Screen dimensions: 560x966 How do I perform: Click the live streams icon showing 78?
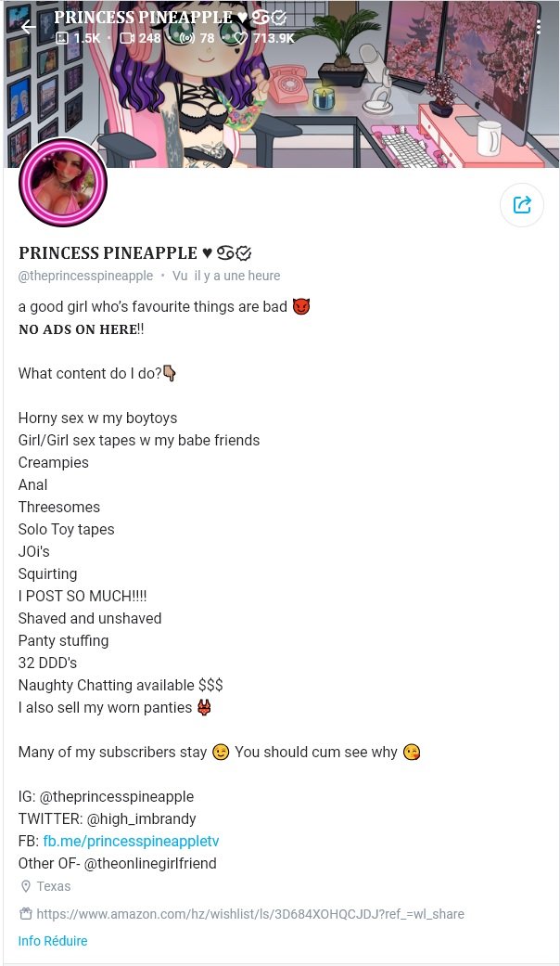point(187,38)
